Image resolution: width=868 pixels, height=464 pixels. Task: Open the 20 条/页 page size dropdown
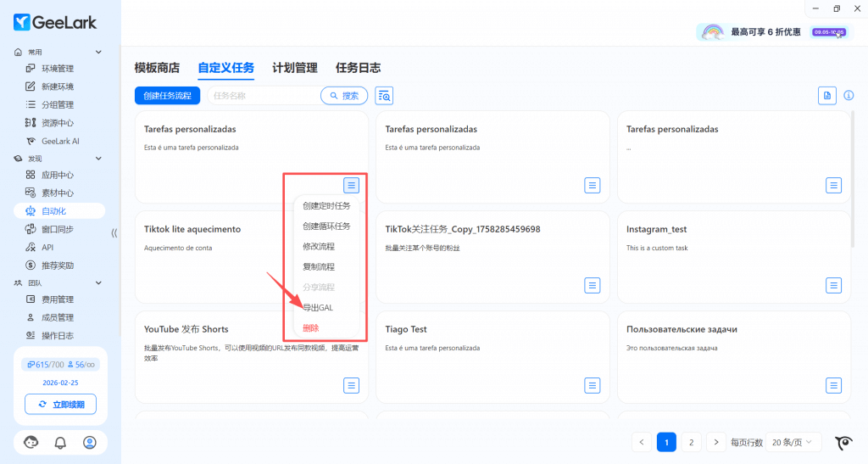pyautogui.click(x=793, y=442)
